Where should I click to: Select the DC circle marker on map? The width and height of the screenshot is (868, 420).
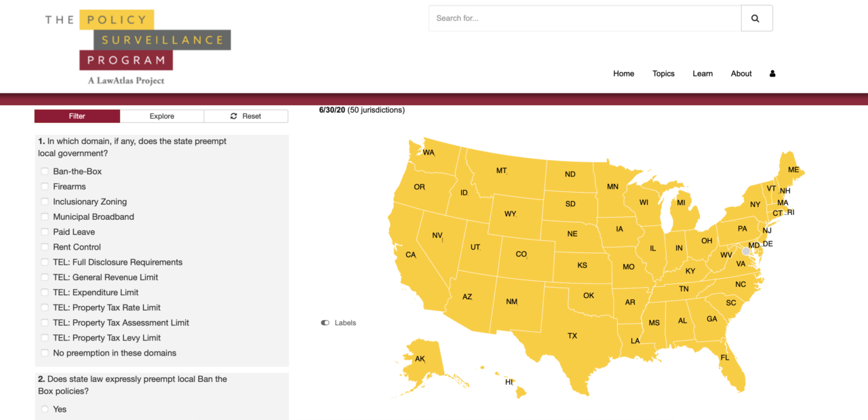tap(746, 251)
